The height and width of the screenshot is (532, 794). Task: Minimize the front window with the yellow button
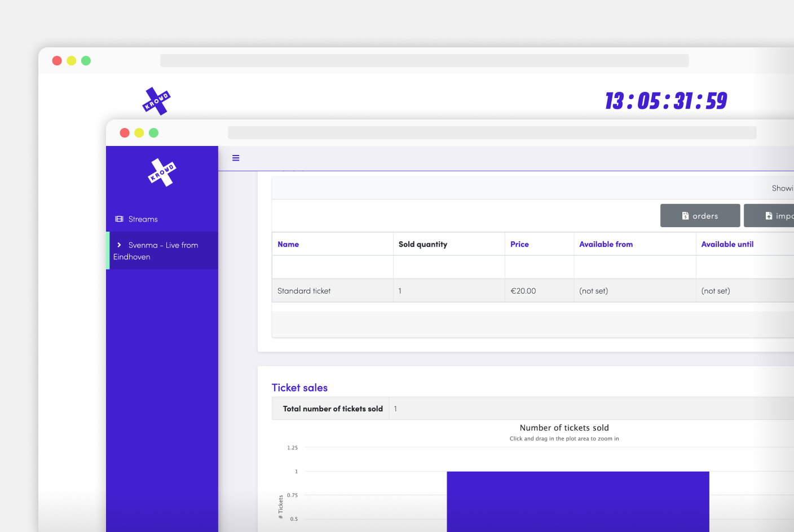click(139, 132)
